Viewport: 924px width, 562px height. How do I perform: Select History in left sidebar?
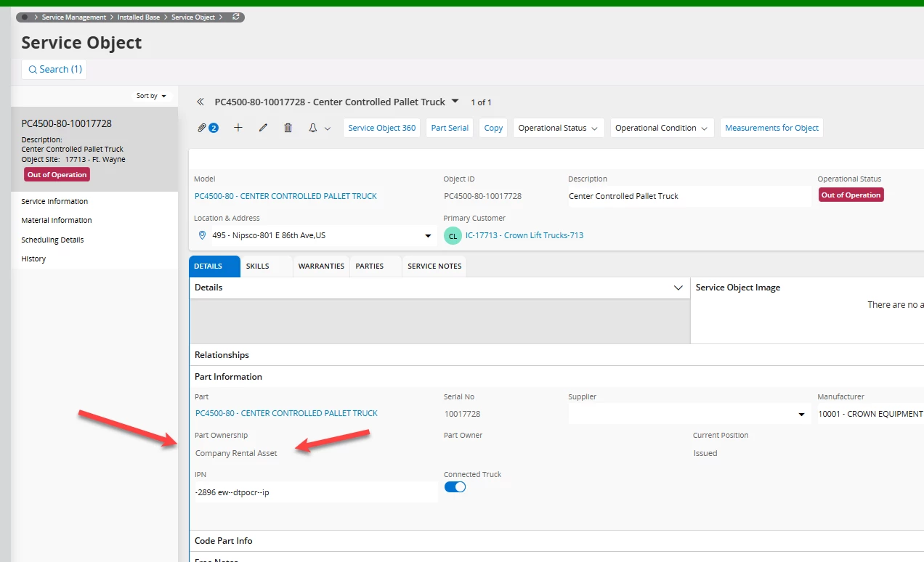(x=33, y=258)
